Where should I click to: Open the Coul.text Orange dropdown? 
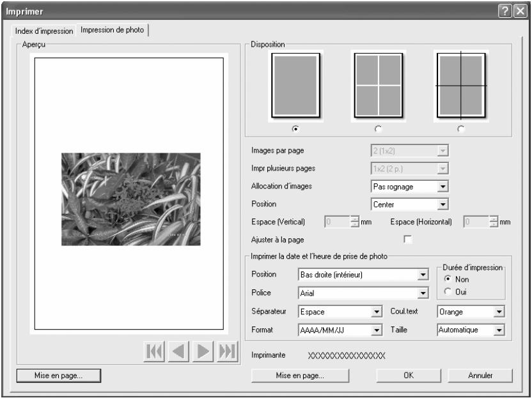(471, 312)
